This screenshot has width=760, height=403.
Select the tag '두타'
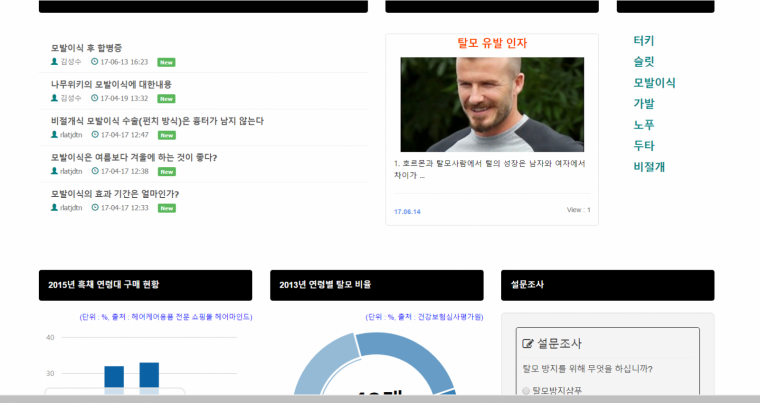644,145
